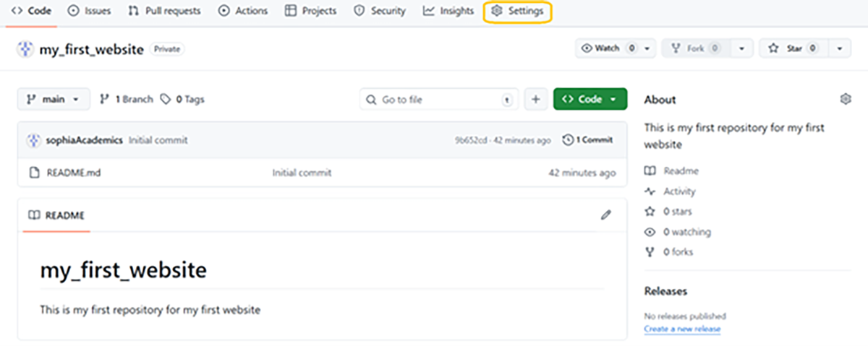This screenshot has width=868, height=346.
Task: View the 0 Tags link
Action: coord(182,99)
